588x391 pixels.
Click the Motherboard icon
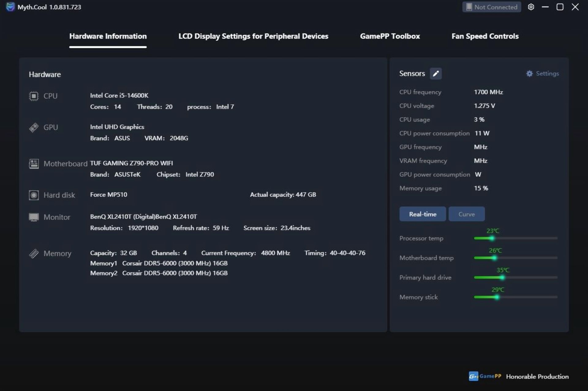pos(34,164)
